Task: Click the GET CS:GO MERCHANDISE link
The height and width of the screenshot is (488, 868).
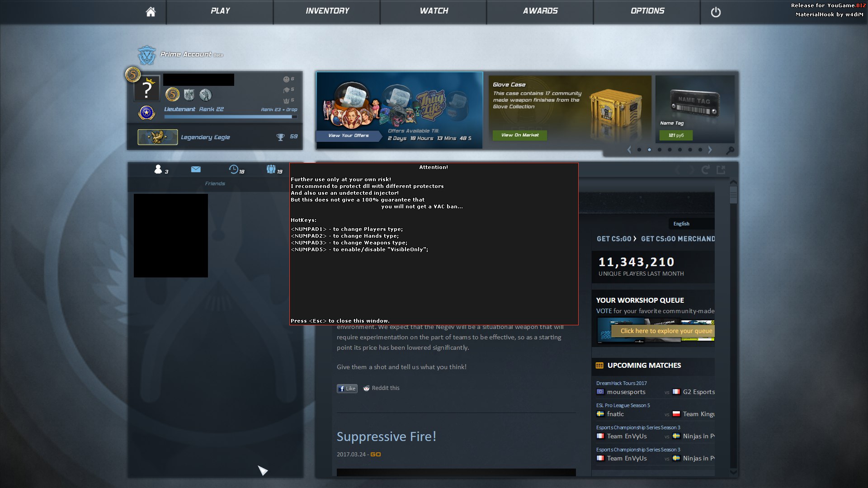Action: pos(678,239)
